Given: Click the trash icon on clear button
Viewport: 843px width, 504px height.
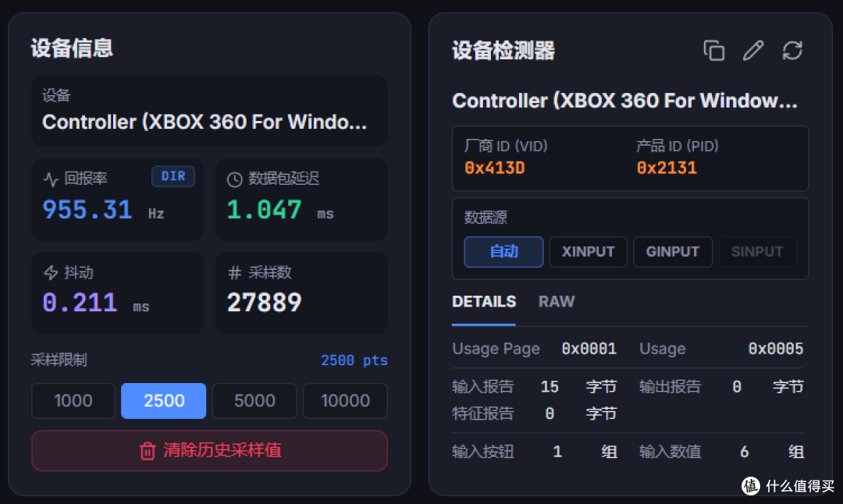Looking at the screenshot, I should (148, 451).
